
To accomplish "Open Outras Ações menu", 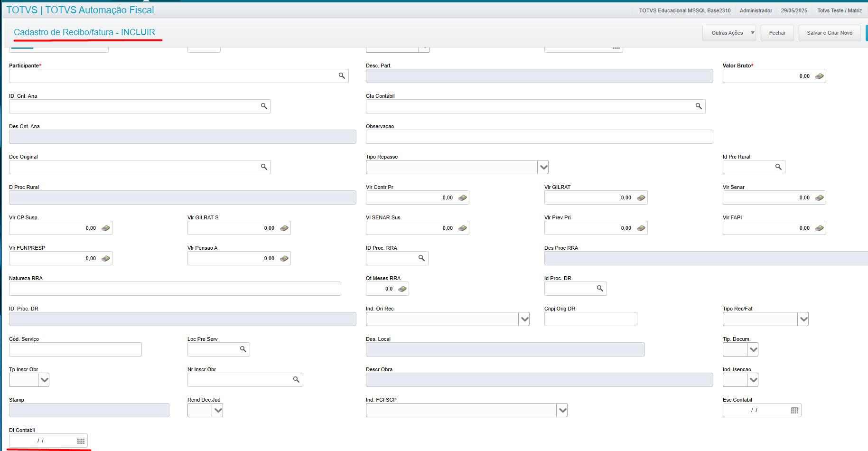I will point(729,33).
